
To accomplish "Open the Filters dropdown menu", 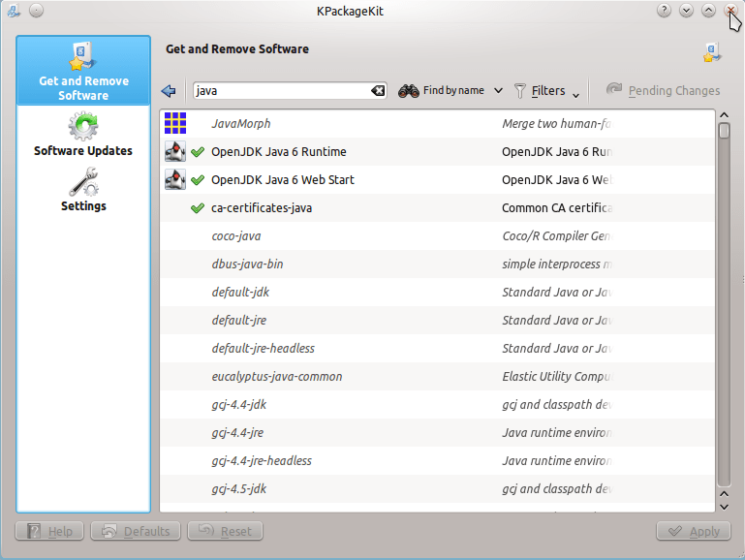I will (x=546, y=91).
